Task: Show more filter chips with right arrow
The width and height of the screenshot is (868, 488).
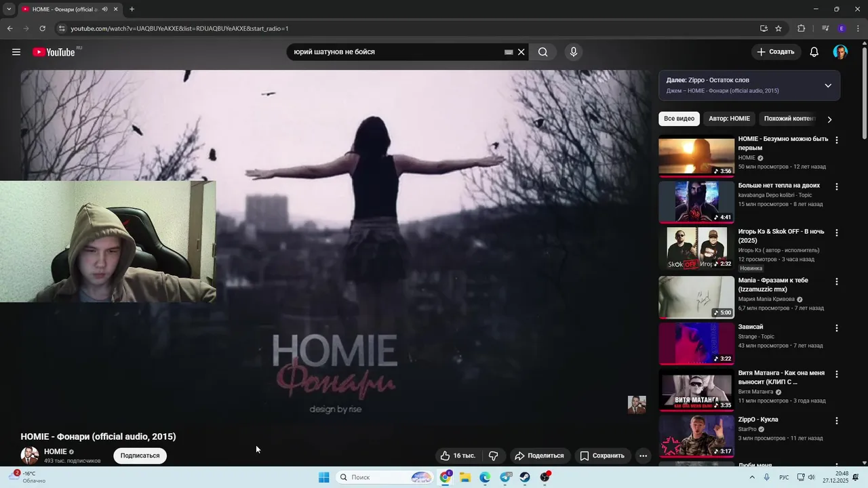Action: click(829, 119)
